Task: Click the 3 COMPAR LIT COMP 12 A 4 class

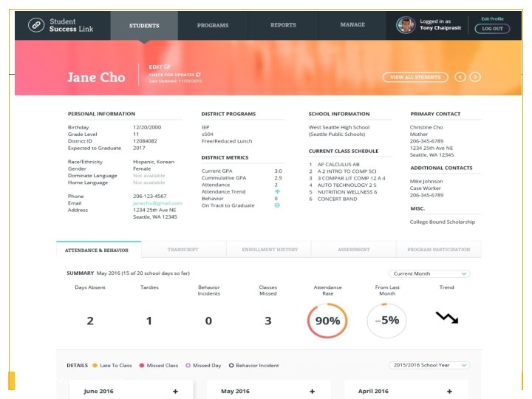Action: [x=351, y=178]
